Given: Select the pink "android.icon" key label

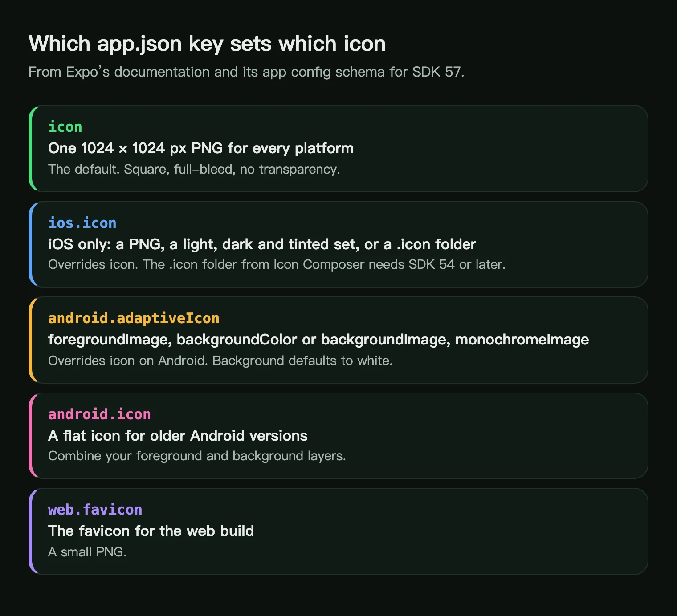Looking at the screenshot, I should (99, 414).
